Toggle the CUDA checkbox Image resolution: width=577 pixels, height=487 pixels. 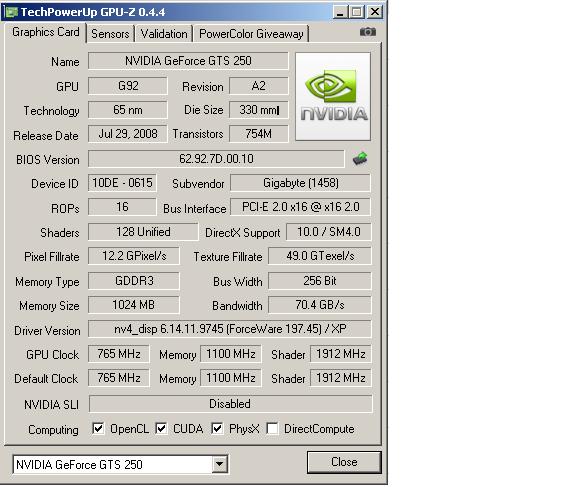[x=161, y=428]
